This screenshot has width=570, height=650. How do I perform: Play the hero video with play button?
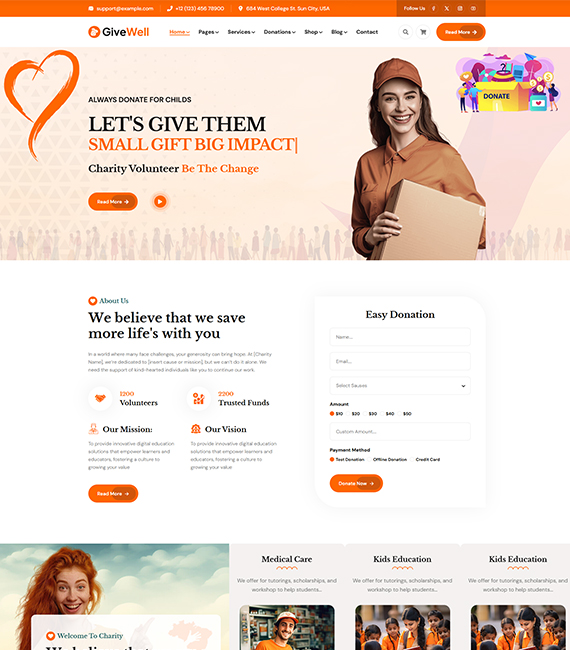pos(160,201)
